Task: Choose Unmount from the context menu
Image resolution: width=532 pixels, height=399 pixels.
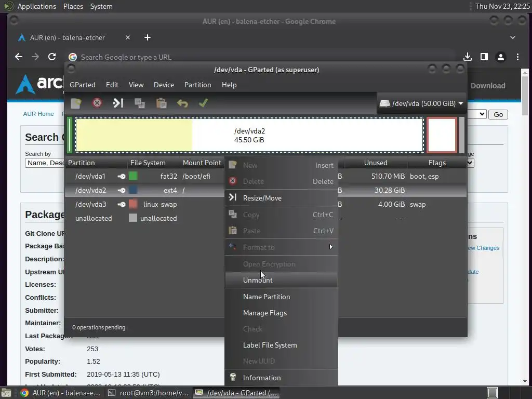Action: coord(281,280)
